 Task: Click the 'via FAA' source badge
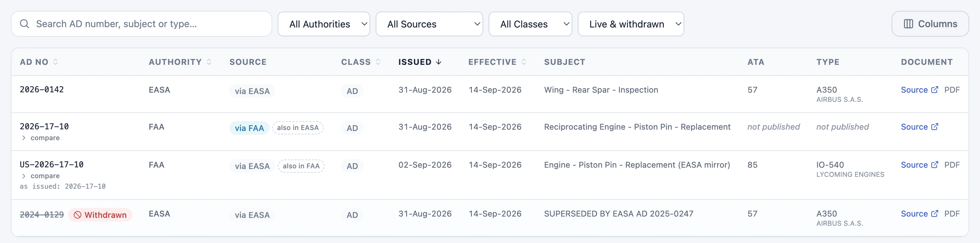click(249, 128)
